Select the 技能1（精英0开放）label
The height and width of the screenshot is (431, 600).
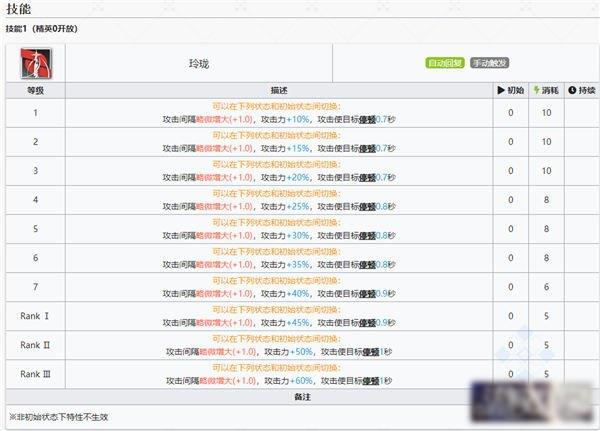tap(42, 29)
